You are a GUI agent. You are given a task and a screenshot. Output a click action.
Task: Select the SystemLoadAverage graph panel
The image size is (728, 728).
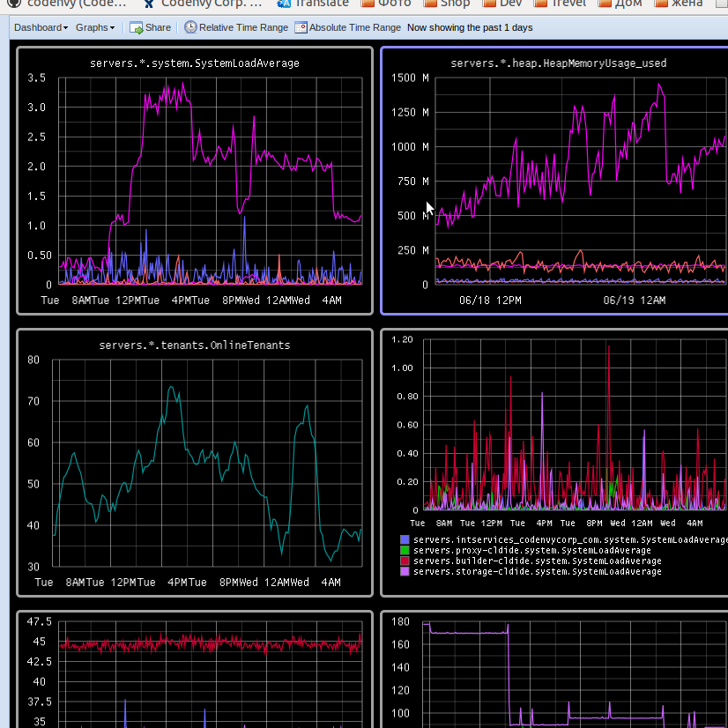[x=195, y=181]
